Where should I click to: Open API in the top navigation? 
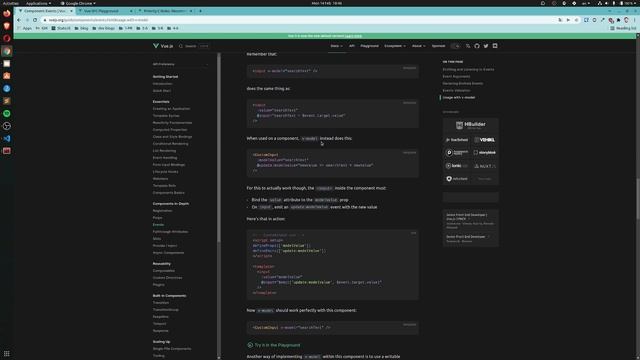(x=352, y=46)
